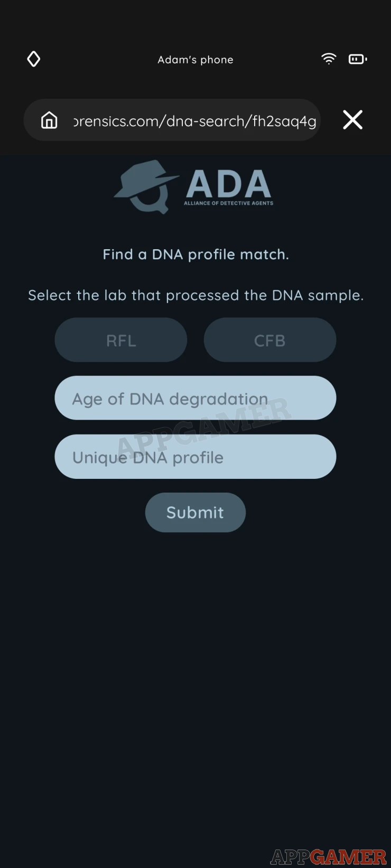Click the large ADA wordmark
The image size is (391, 868).
[x=228, y=184]
